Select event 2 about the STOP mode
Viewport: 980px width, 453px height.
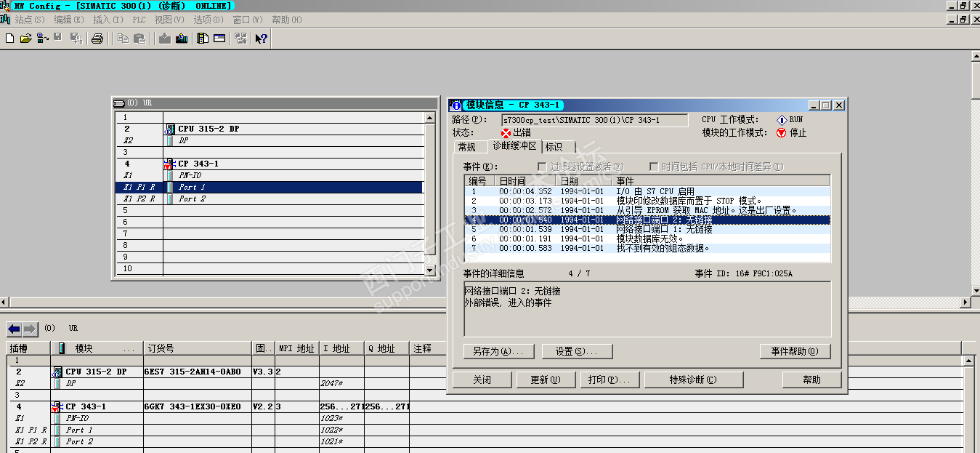647,201
